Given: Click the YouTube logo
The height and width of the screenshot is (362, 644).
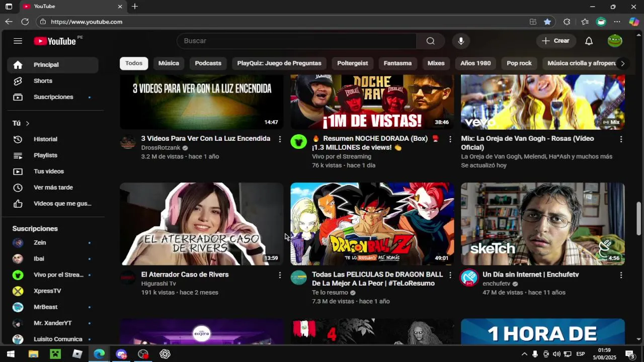Looking at the screenshot, I should click(x=55, y=41).
